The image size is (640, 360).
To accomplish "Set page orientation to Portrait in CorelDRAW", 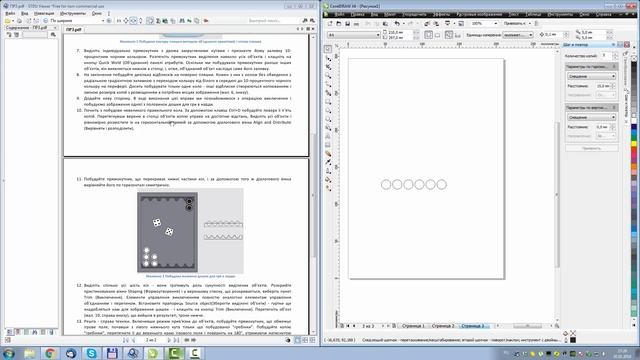I will pos(429,35).
